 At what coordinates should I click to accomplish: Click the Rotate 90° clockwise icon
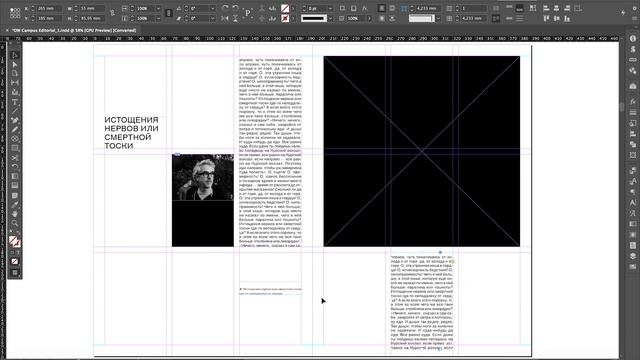click(225, 8)
